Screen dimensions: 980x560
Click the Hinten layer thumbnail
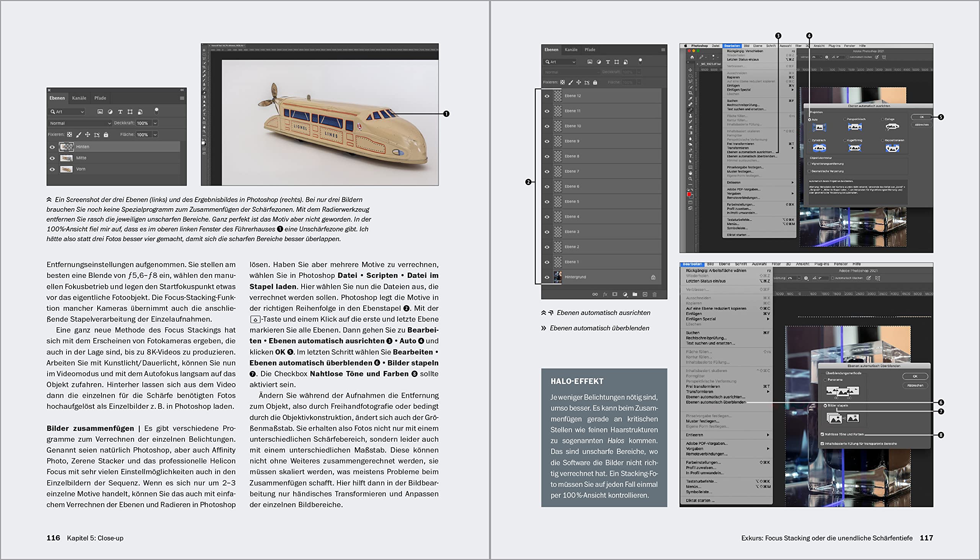(x=66, y=147)
